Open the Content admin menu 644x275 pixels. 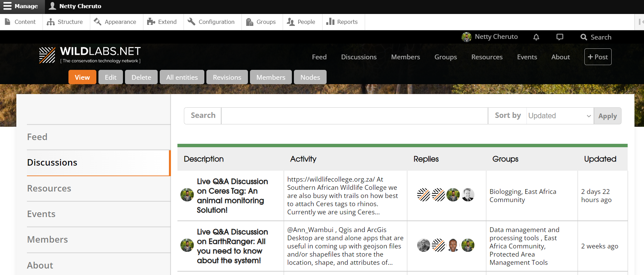coord(20,22)
